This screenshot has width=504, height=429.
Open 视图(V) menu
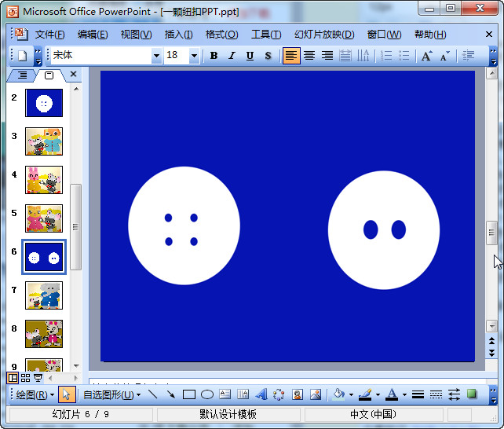pos(136,34)
